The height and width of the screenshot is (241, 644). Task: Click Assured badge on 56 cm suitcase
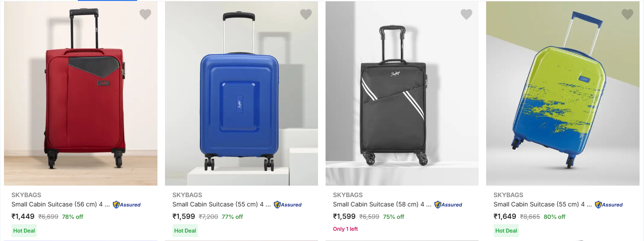(126, 205)
